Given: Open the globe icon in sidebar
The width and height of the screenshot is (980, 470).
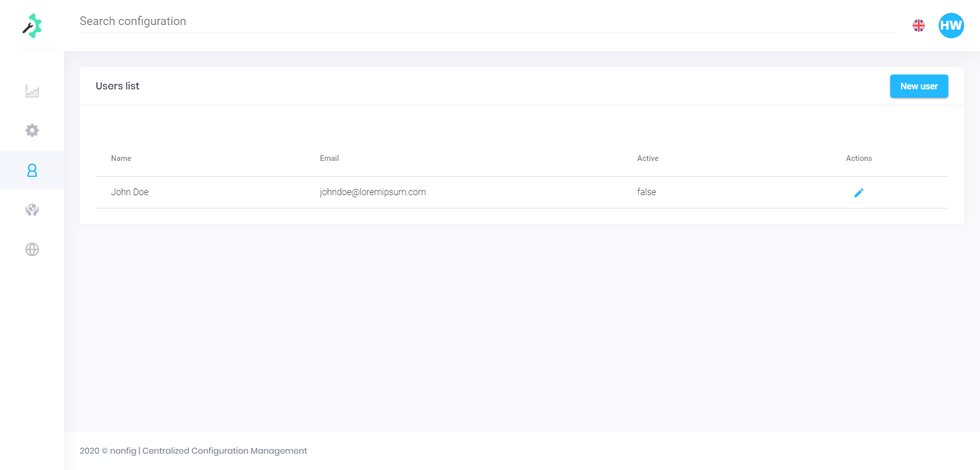Looking at the screenshot, I should tap(32, 249).
